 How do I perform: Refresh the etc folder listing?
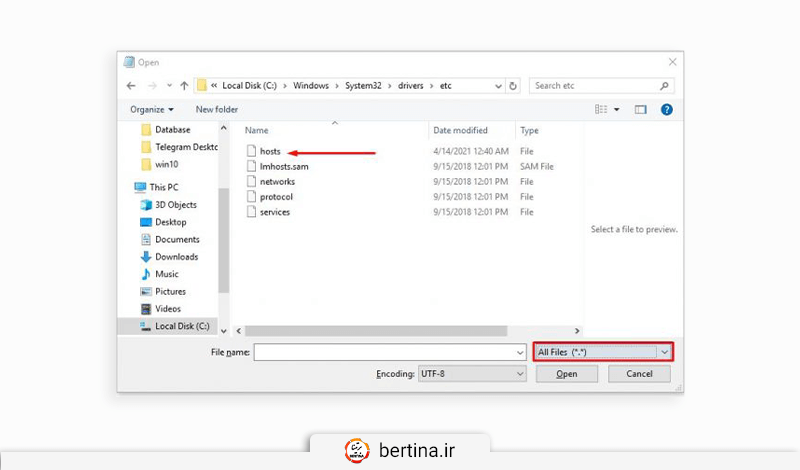[x=513, y=86]
